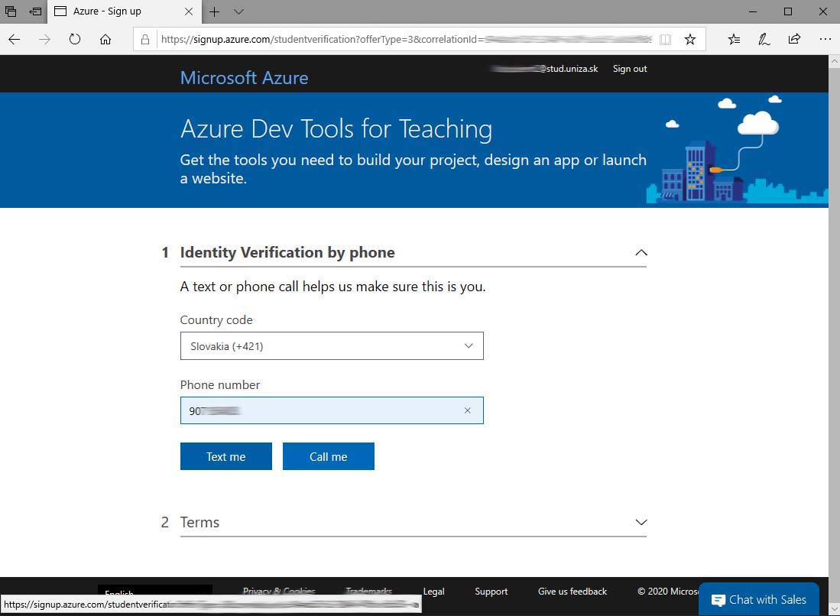Viewport: 840px width, 616px height.
Task: Click the Microsoft Azure logo link
Action: pyautogui.click(x=245, y=78)
